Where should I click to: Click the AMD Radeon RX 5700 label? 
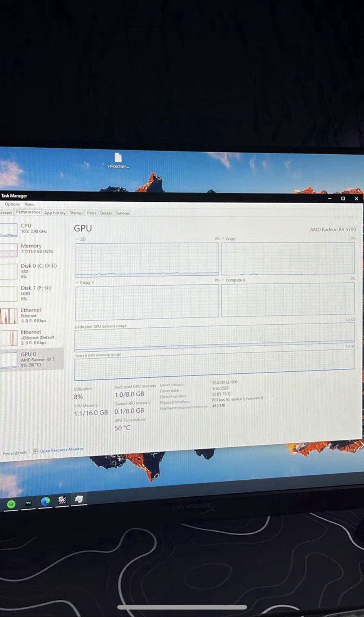point(333,229)
